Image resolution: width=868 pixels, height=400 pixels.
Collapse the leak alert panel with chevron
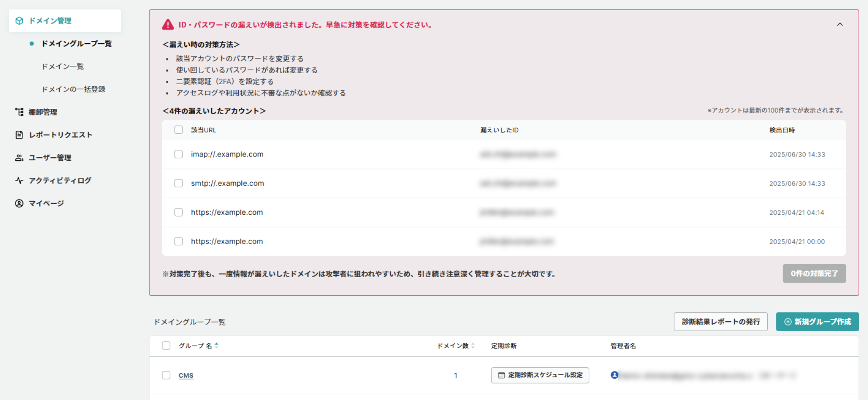click(840, 24)
